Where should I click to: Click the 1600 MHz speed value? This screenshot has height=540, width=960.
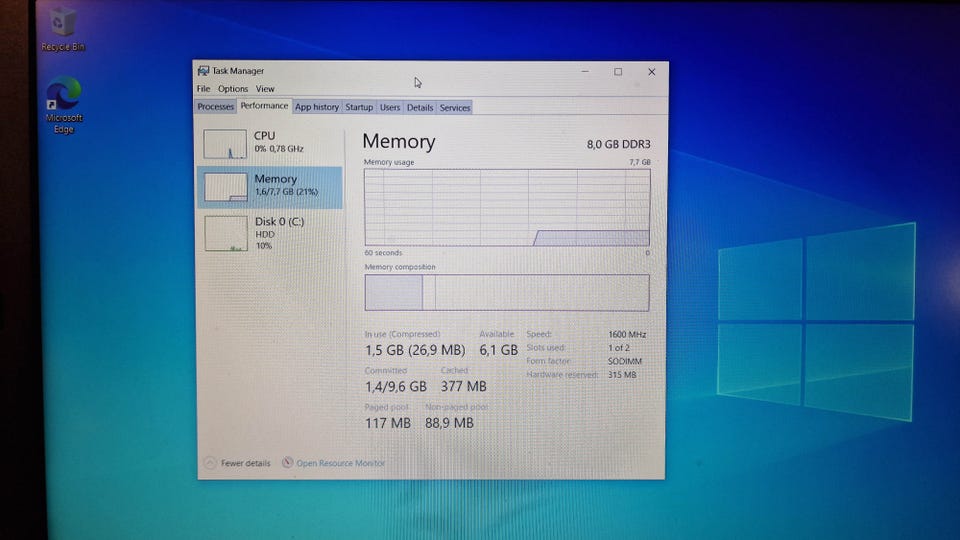point(627,334)
